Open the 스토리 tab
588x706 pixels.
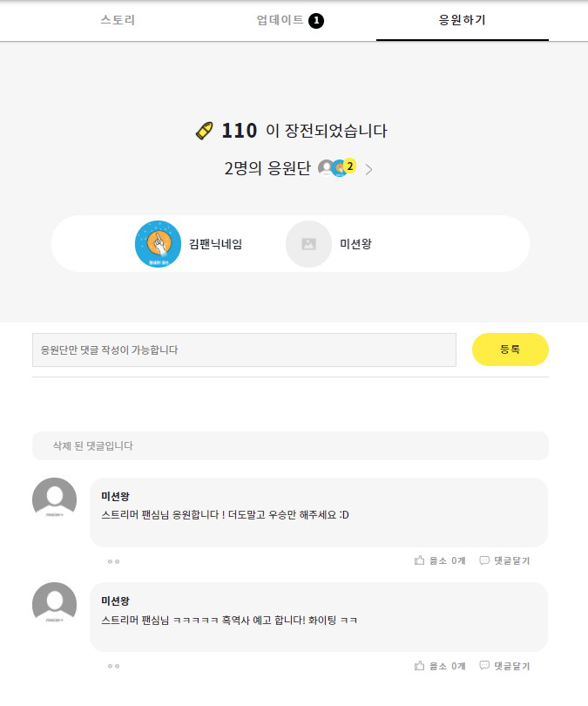point(118,20)
